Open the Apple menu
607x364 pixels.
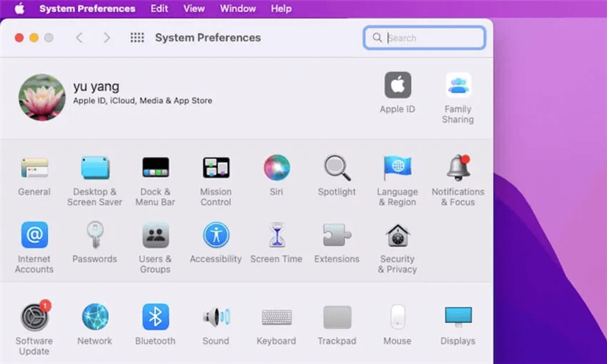pos(20,9)
